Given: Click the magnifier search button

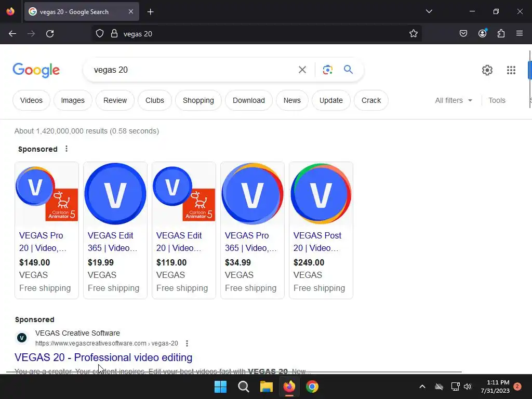Looking at the screenshot, I should [x=348, y=70].
